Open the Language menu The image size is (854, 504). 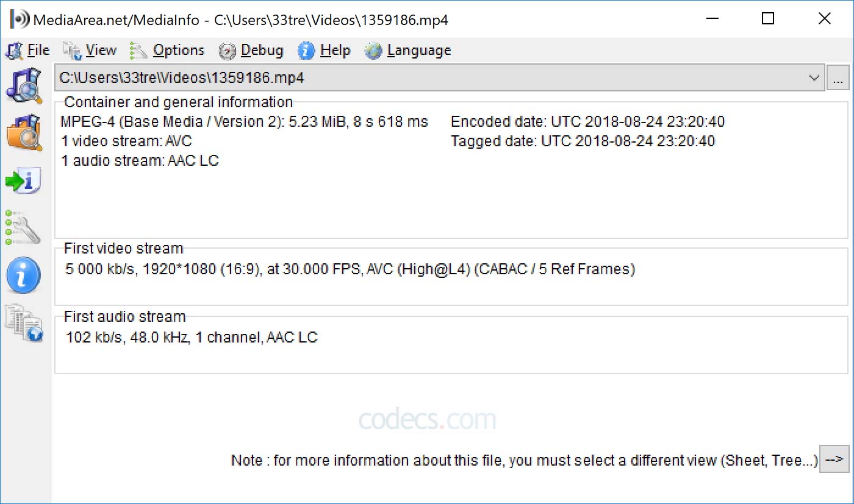click(419, 50)
